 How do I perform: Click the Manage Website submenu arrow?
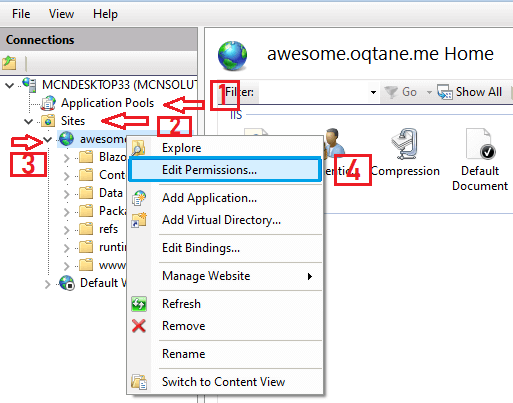pyautogui.click(x=310, y=276)
